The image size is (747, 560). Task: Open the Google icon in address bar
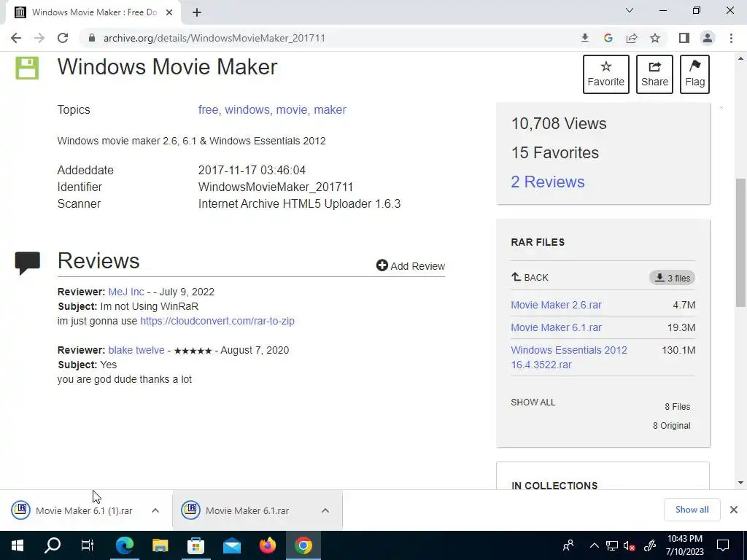(608, 38)
